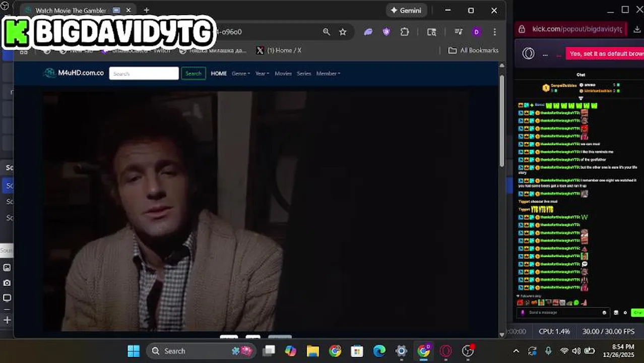Open the OBS Studio taskbar icon
This screenshot has width=644, height=363.
[x=468, y=351]
